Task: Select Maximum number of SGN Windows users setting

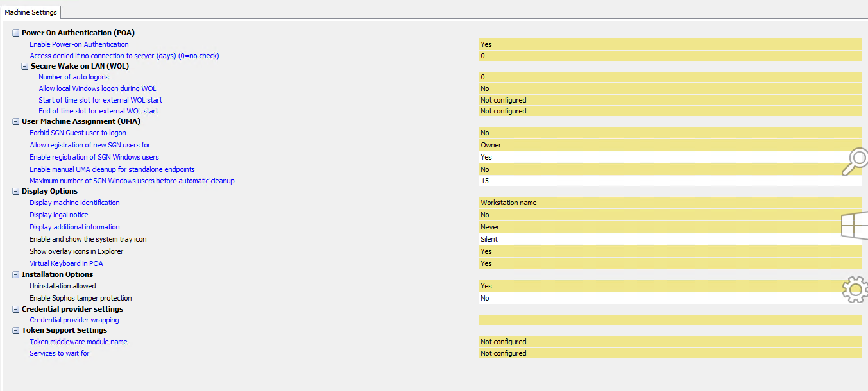Action: coord(132,181)
